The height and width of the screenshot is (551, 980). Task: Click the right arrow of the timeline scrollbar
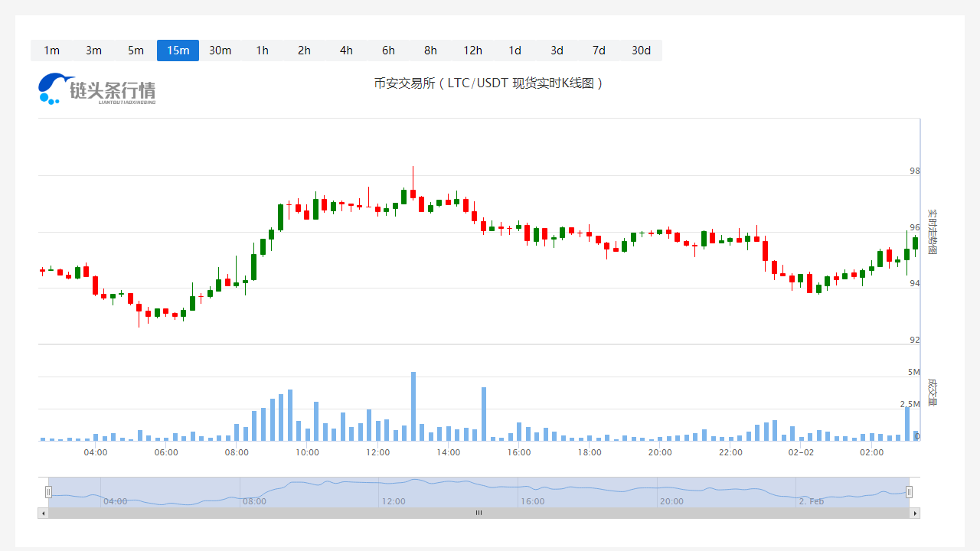[915, 513]
